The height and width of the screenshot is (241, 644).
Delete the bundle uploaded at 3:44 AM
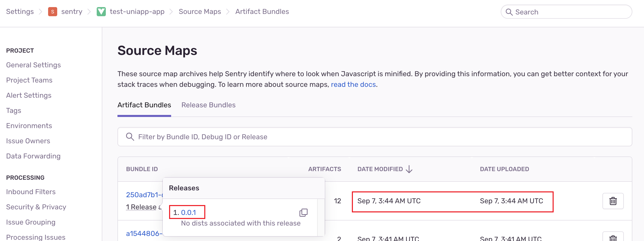tap(613, 201)
